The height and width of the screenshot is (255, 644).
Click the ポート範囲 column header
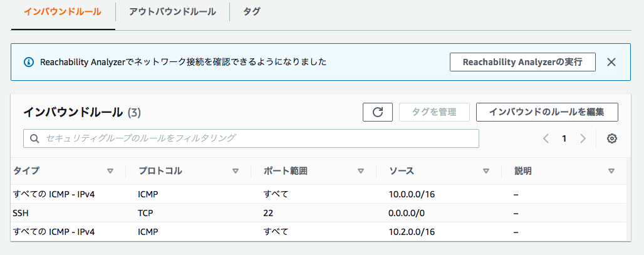point(286,171)
